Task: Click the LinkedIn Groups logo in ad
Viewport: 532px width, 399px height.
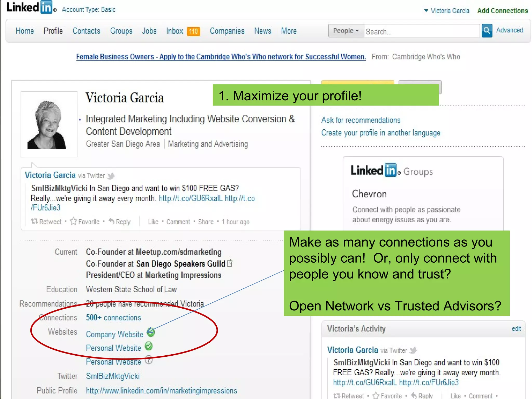Action: click(392, 171)
